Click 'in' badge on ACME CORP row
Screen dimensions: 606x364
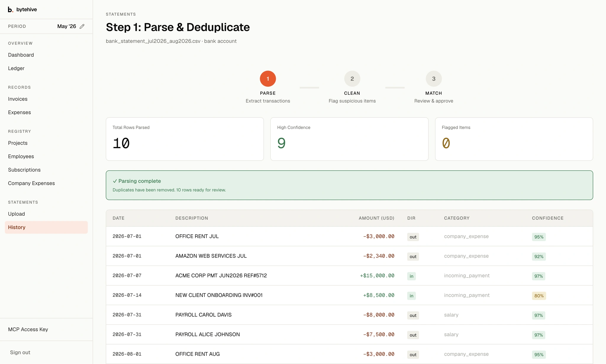(x=411, y=276)
